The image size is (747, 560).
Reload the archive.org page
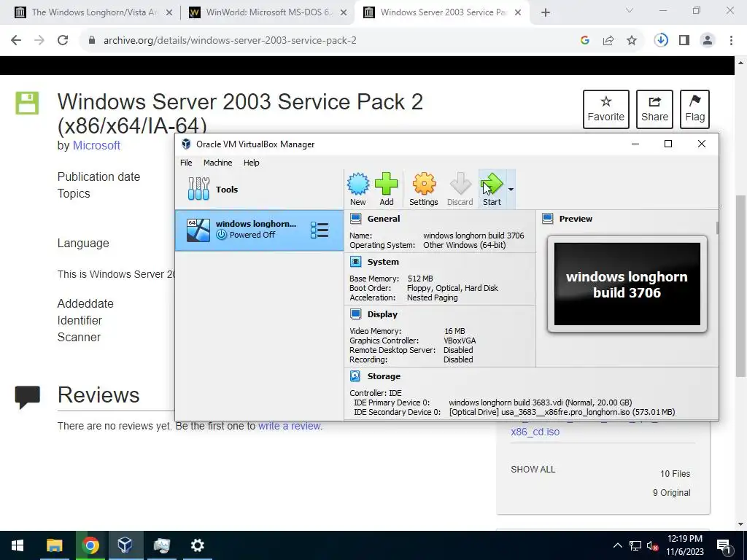63,41
